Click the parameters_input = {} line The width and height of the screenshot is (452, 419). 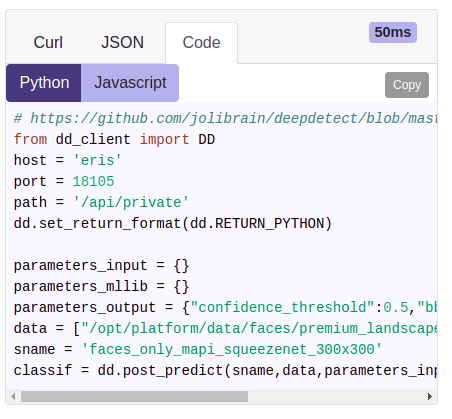tap(101, 266)
